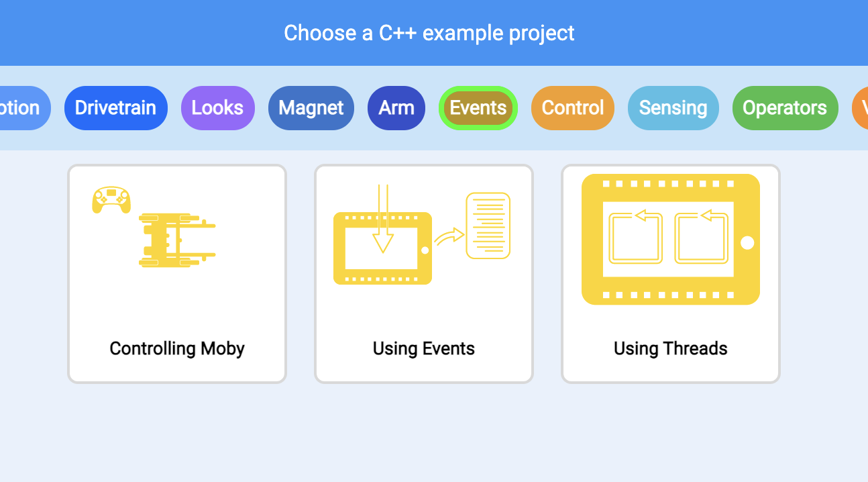The height and width of the screenshot is (482, 868).
Task: Click the curved arrow icon in Using Events
Action: (x=449, y=236)
